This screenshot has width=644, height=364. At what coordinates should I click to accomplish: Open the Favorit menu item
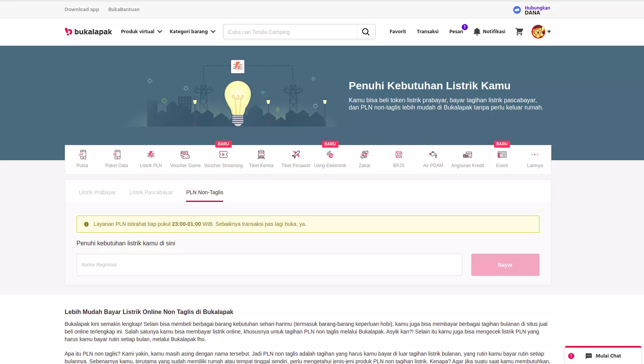398,32
